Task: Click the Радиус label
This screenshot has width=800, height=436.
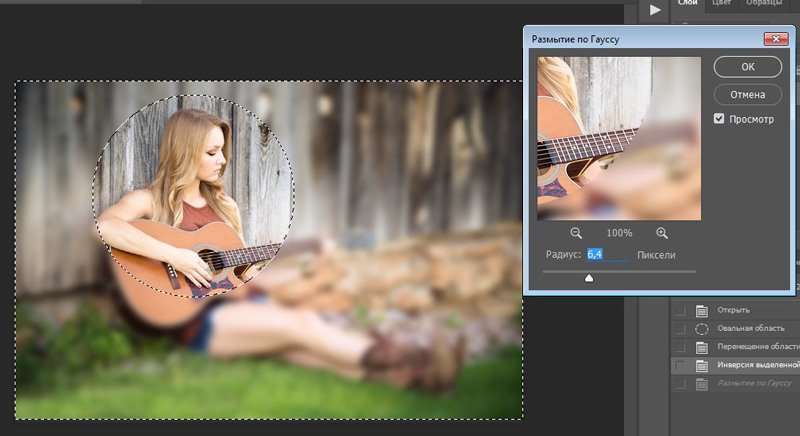Action: [x=563, y=254]
